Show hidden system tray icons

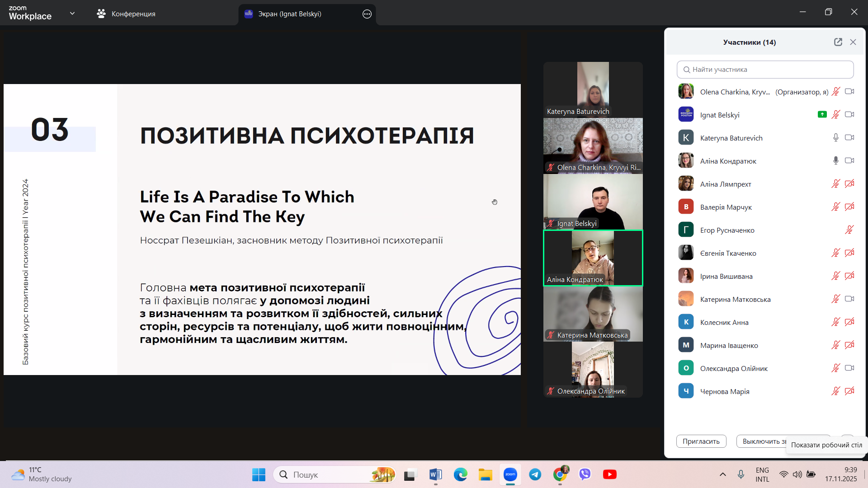(722, 474)
